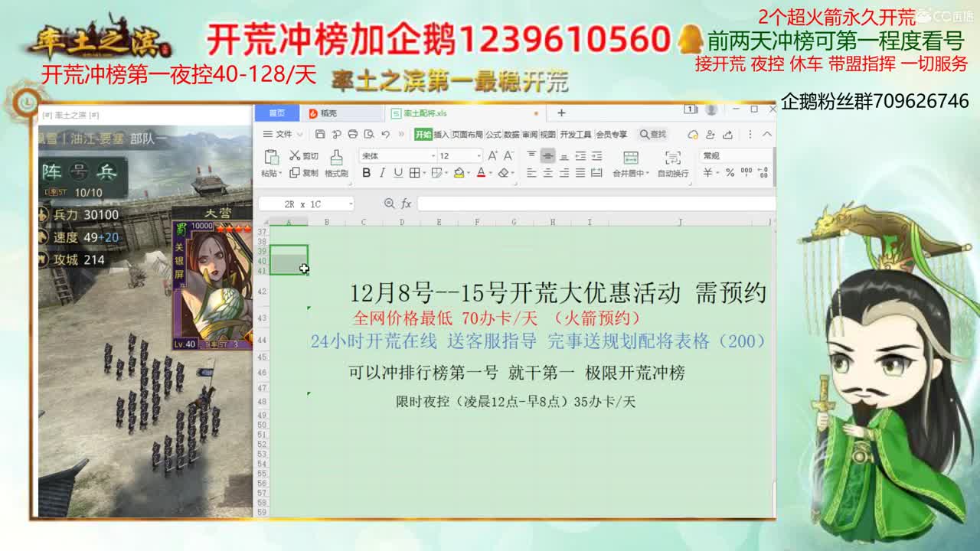Open the 页面布局 Page Layout tab

(467, 135)
